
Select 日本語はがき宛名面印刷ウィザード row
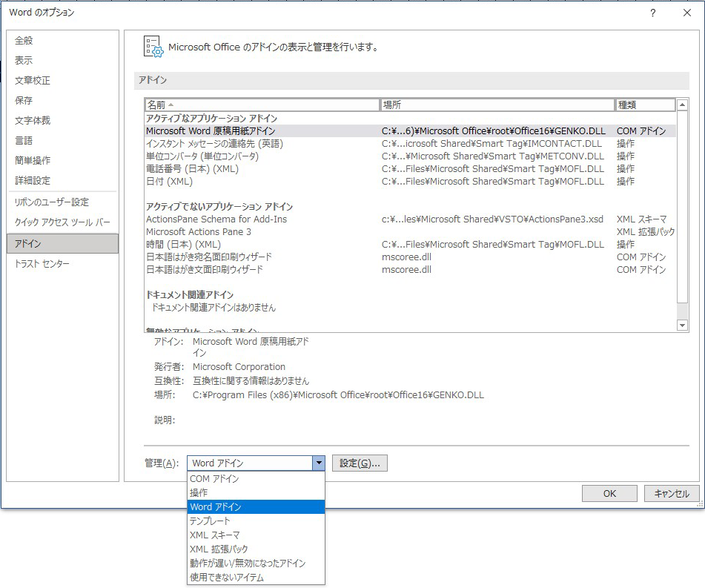[x=410, y=257]
